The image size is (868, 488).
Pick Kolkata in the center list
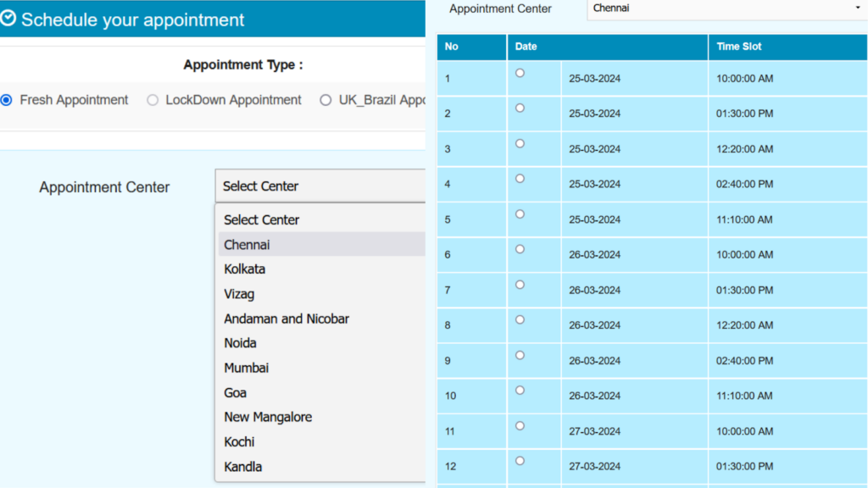(245, 269)
